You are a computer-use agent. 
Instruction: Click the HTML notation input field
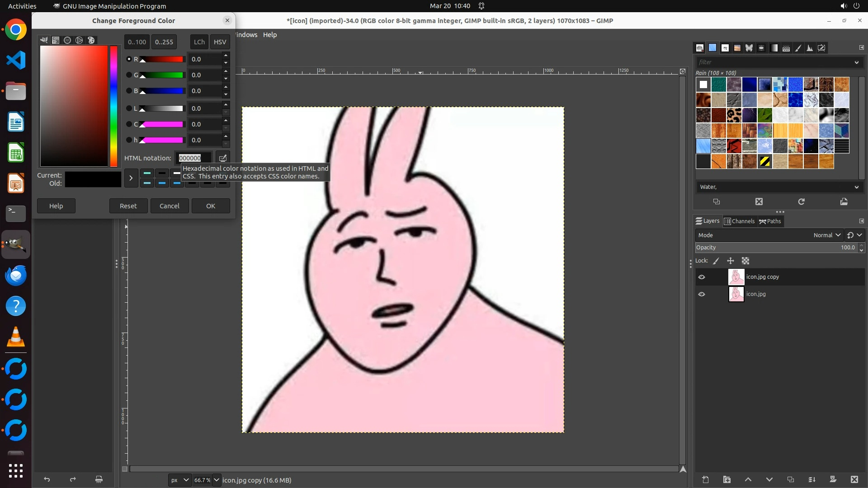(x=193, y=158)
